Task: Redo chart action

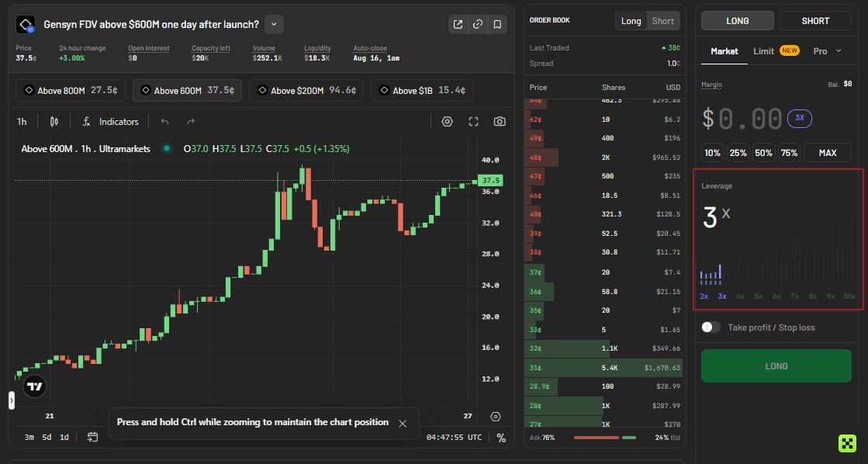Action: click(x=191, y=122)
